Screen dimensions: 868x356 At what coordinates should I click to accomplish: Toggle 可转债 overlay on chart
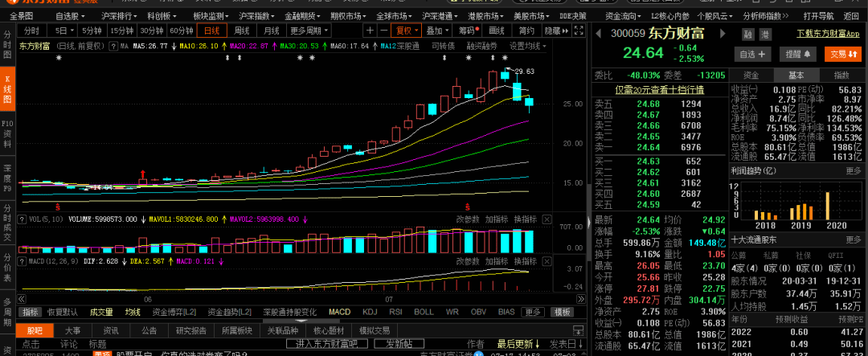click(443, 47)
